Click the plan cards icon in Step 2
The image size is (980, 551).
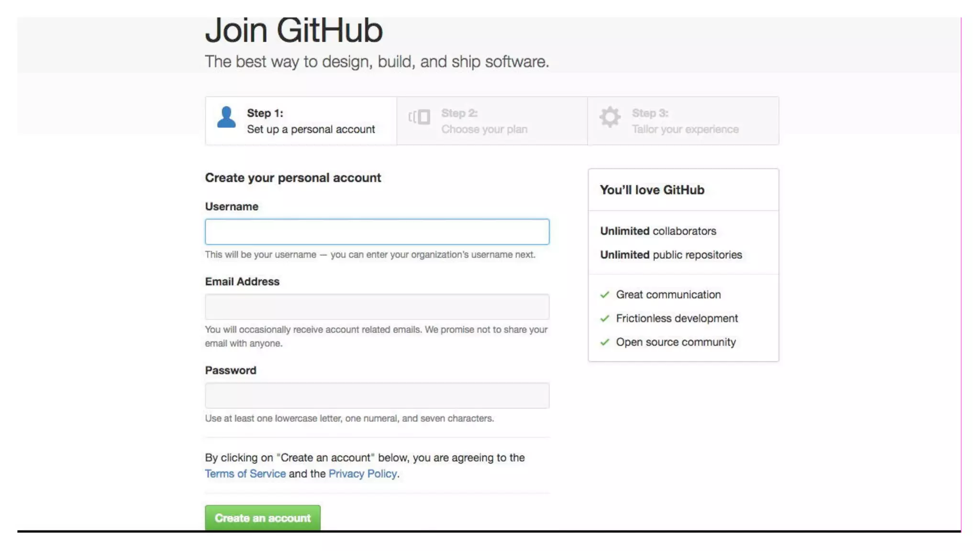[420, 117]
